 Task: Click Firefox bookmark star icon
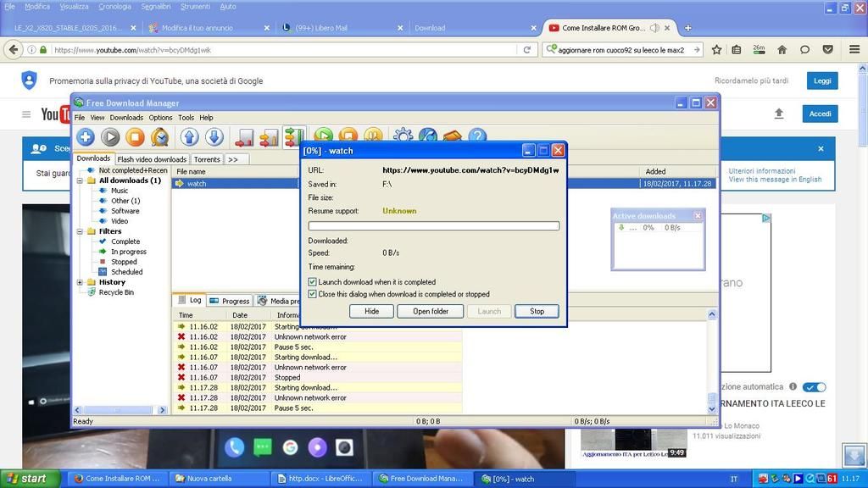(x=716, y=50)
